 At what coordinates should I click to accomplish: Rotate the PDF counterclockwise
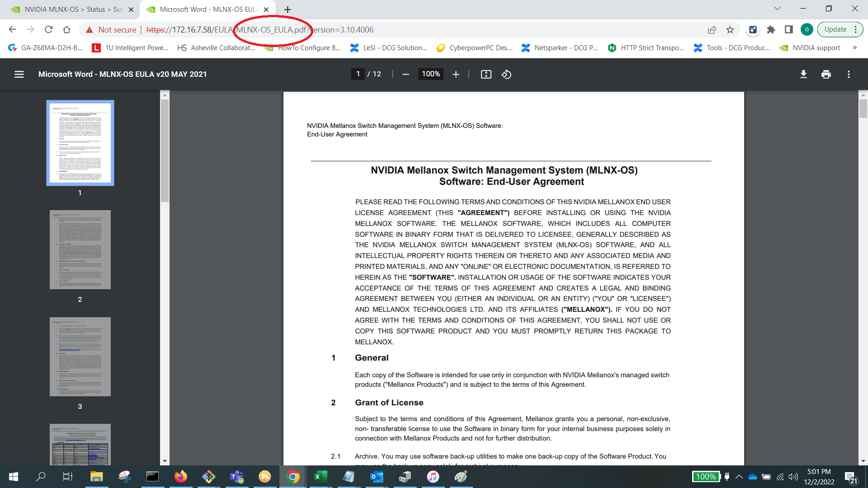click(x=506, y=74)
